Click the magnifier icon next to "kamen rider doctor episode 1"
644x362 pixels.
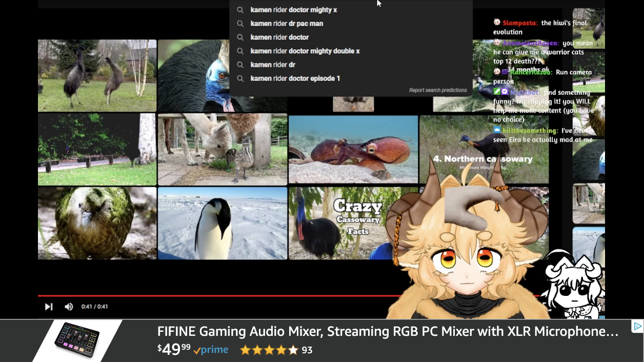(x=240, y=78)
